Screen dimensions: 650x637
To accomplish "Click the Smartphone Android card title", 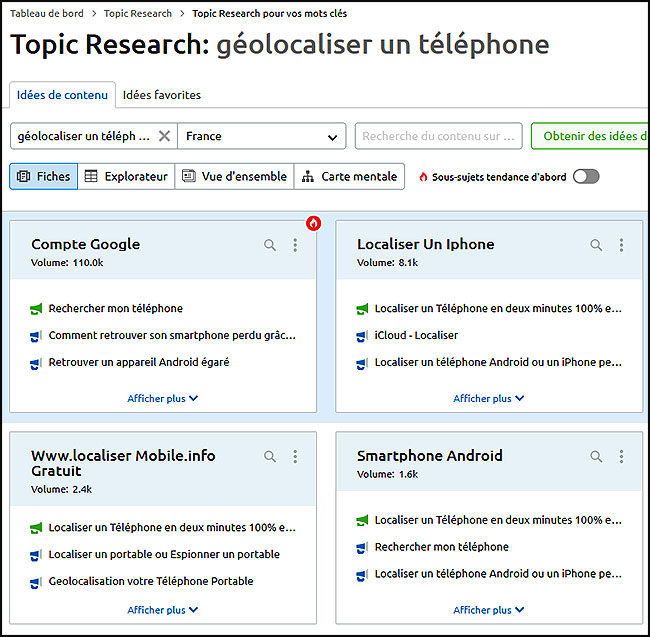I will coord(429,455).
